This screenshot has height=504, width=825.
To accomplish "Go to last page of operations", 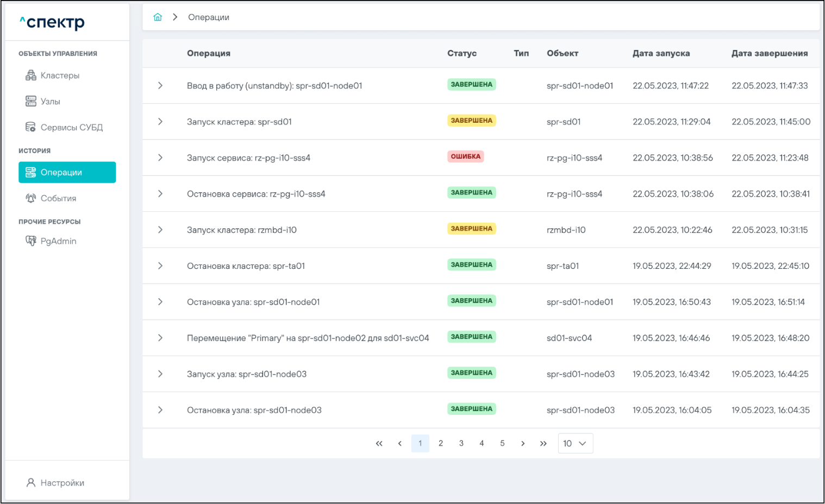I will (x=543, y=444).
